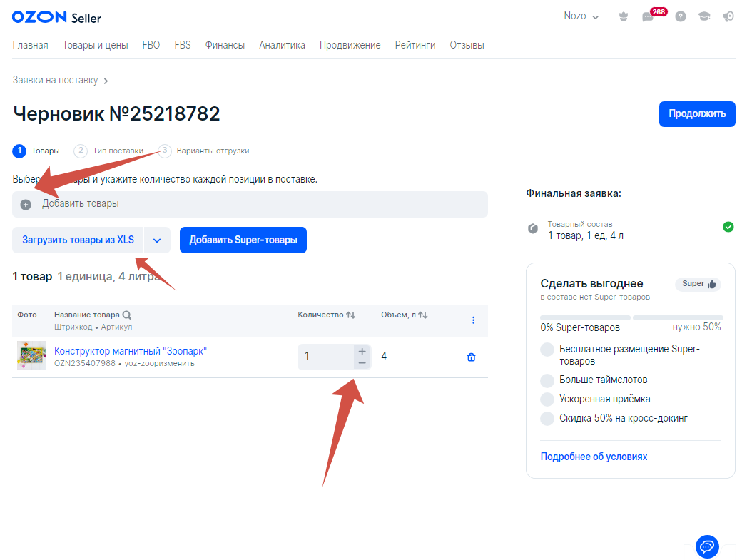Open Подробнее об условиях link
747x560 pixels.
594,457
